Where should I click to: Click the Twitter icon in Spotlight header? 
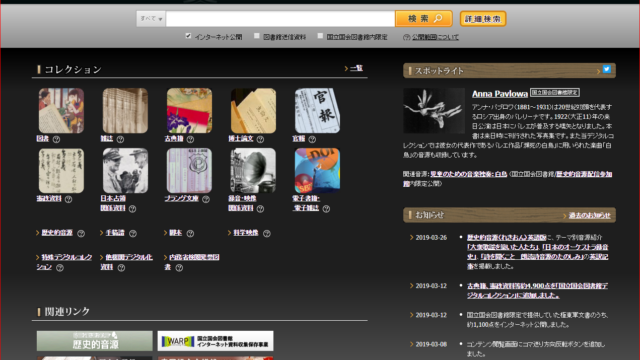pos(607,69)
